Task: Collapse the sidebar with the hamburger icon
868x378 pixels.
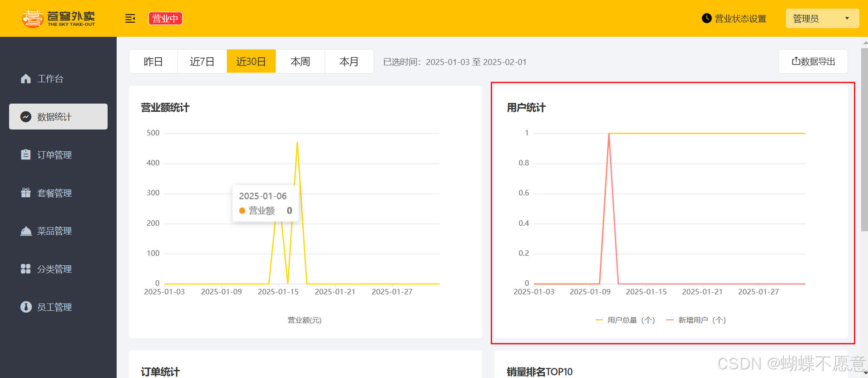Action: 130,19
